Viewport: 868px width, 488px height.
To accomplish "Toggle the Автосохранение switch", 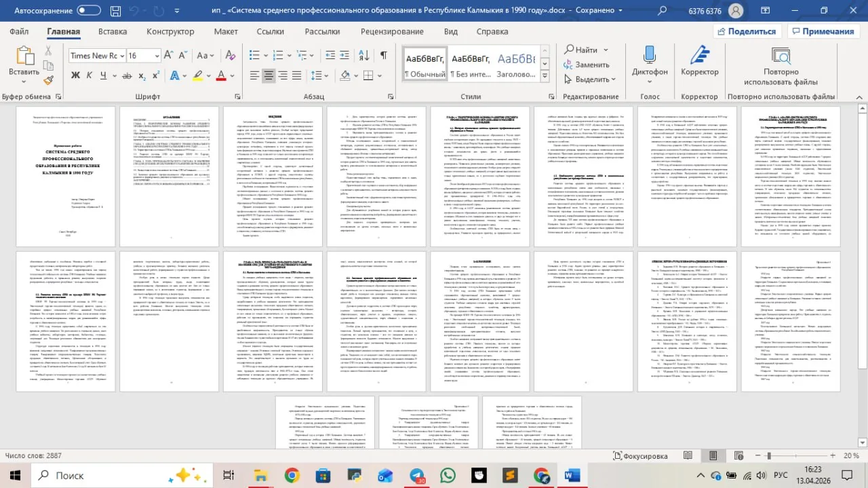I will (x=89, y=10).
